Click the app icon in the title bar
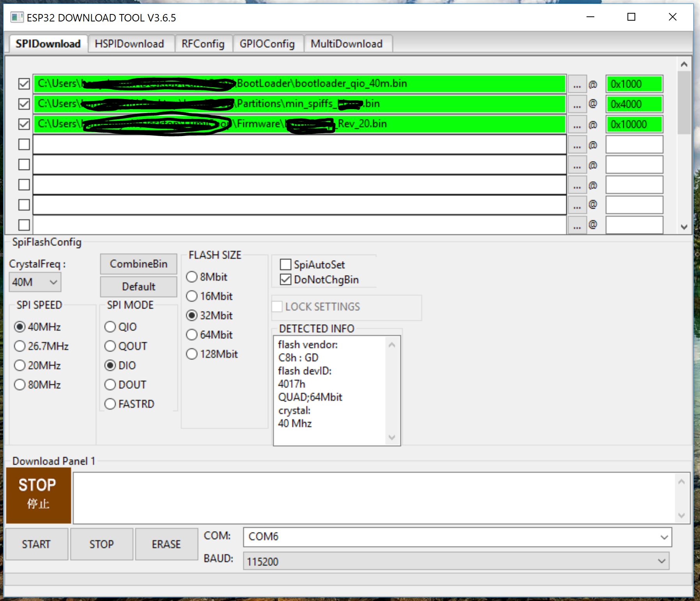The height and width of the screenshot is (601, 700). click(x=17, y=17)
